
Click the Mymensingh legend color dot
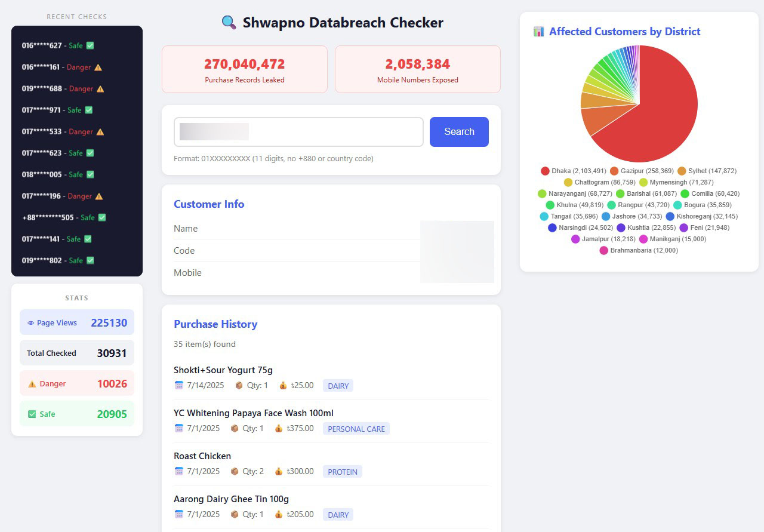(643, 183)
